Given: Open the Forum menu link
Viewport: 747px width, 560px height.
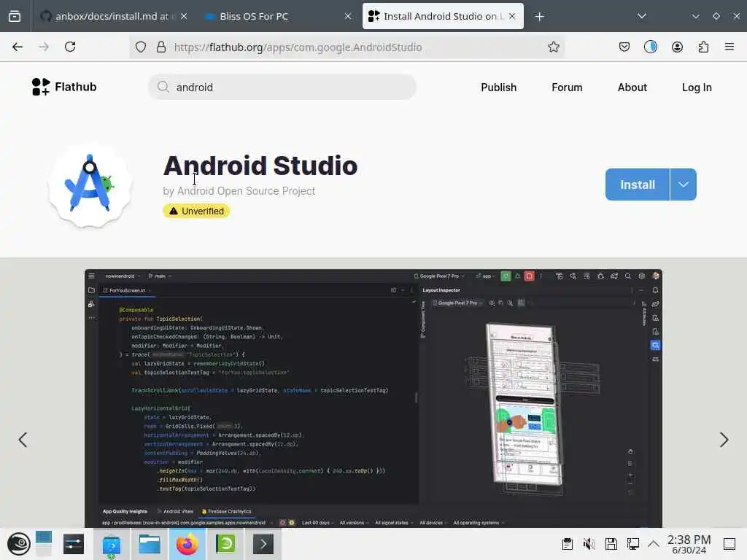Looking at the screenshot, I should click(x=566, y=87).
